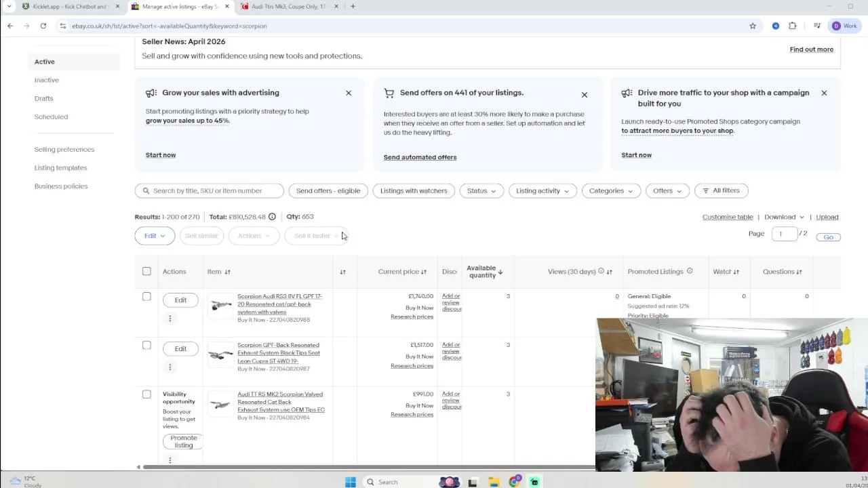Close the 'Drive more traffic' campaign card
This screenshot has width=868, height=488.
pyautogui.click(x=824, y=93)
